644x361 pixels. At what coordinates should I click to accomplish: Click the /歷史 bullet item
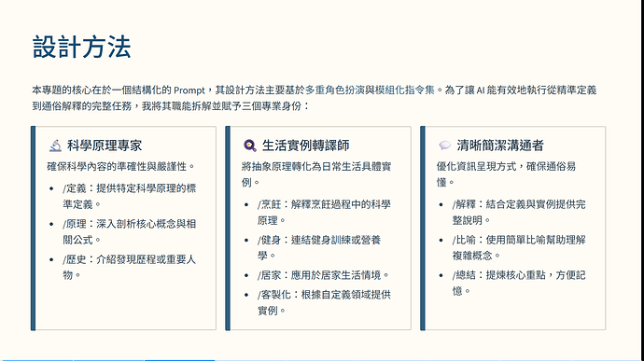pyautogui.click(x=130, y=268)
